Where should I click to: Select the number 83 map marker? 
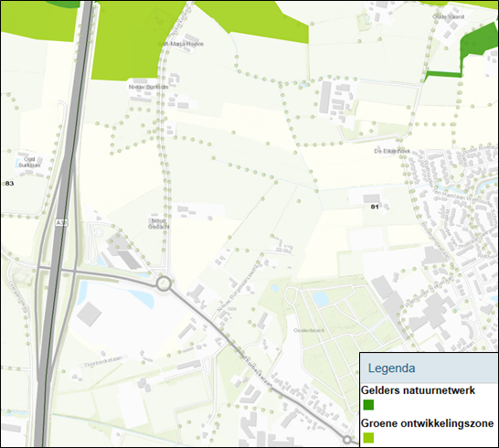pyautogui.click(x=9, y=184)
